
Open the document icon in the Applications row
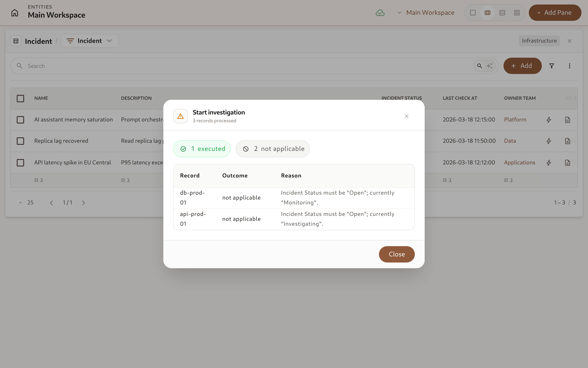[x=567, y=163]
